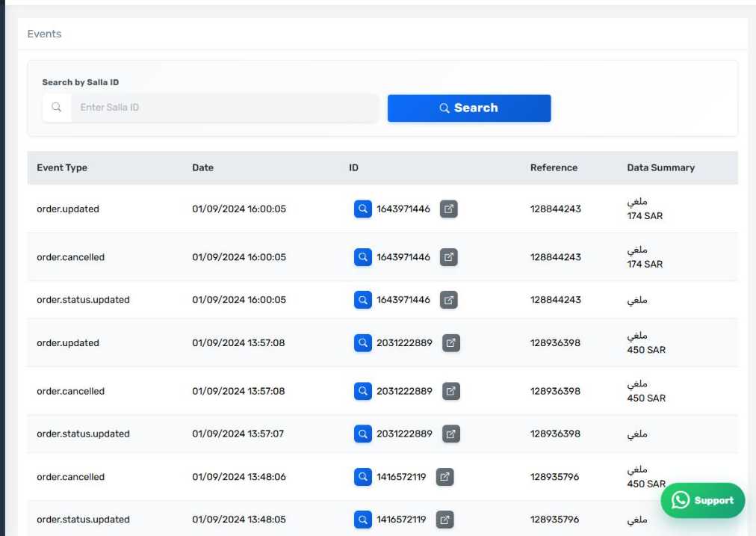Open WhatsApp Support chat button
The width and height of the screenshot is (756, 536).
(702, 500)
